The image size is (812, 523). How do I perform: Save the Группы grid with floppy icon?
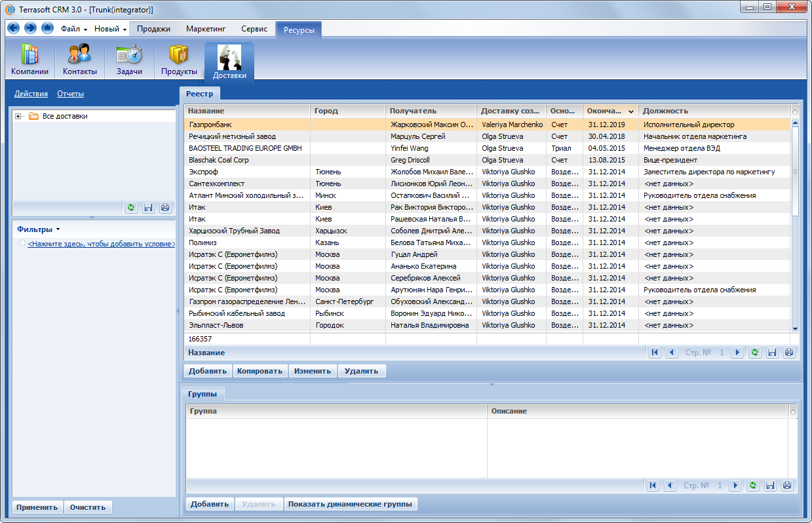click(770, 486)
